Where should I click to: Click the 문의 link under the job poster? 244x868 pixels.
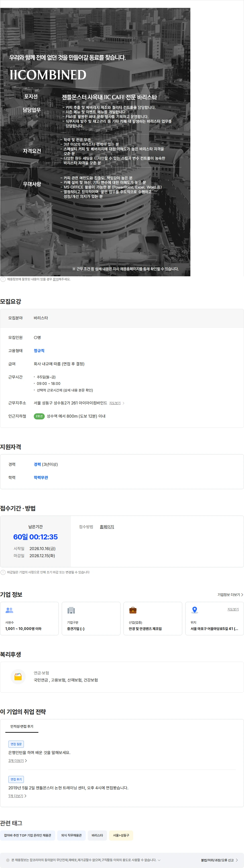tap(55, 279)
